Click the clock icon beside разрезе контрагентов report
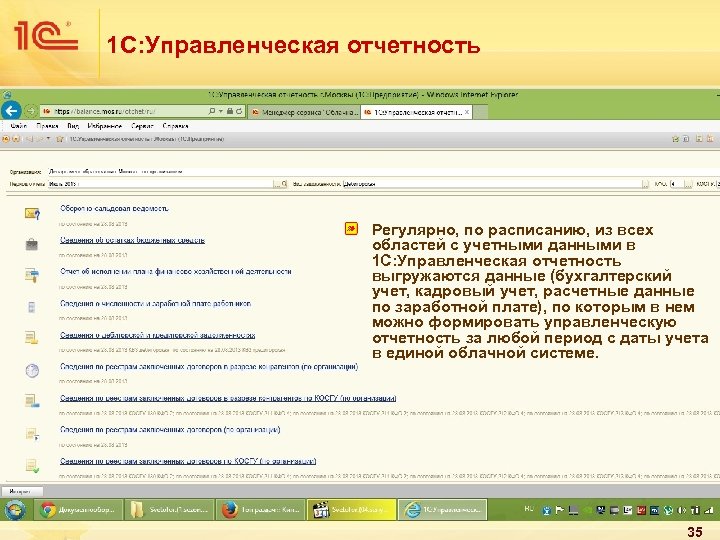This screenshot has height=540, width=720. [x=32, y=370]
